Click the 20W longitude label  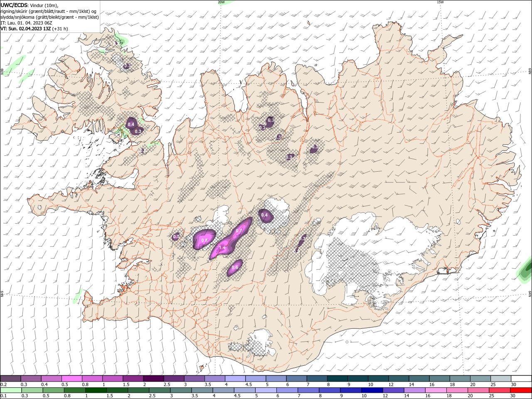221,2
